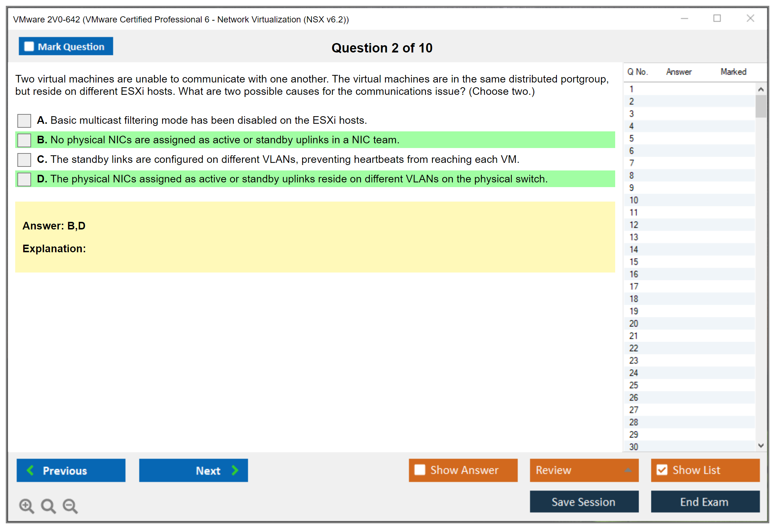Check answer option A checkbox

coord(24,121)
